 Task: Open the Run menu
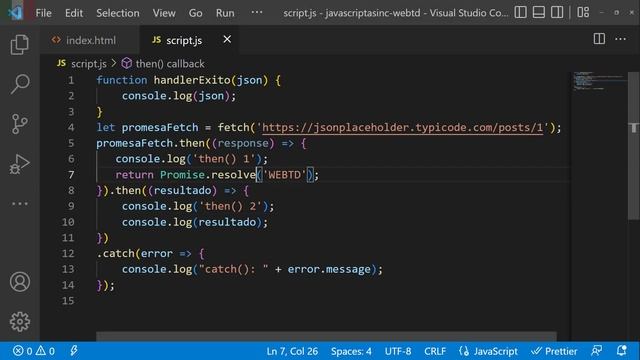point(225,13)
